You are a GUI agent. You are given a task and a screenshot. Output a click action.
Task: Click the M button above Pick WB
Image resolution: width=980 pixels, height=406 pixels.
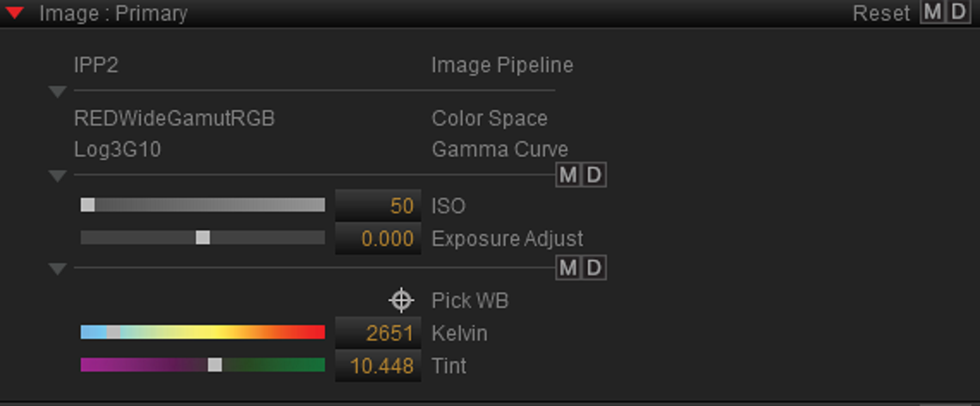567,268
